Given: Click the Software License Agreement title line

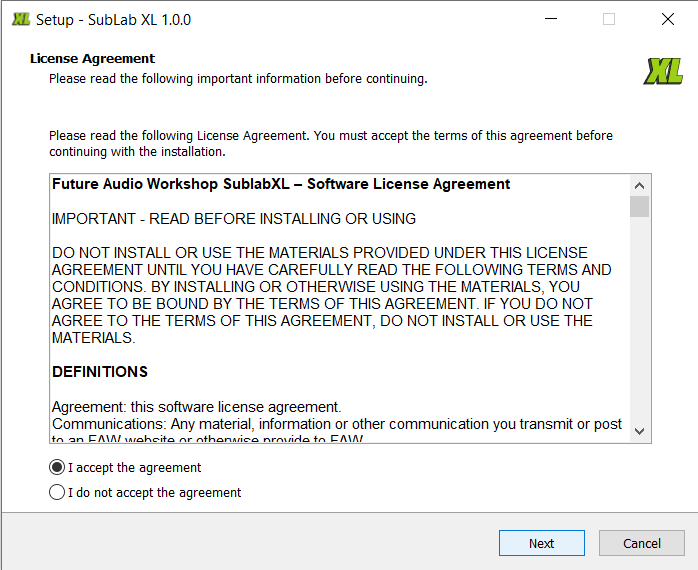Looking at the screenshot, I should tap(281, 184).
